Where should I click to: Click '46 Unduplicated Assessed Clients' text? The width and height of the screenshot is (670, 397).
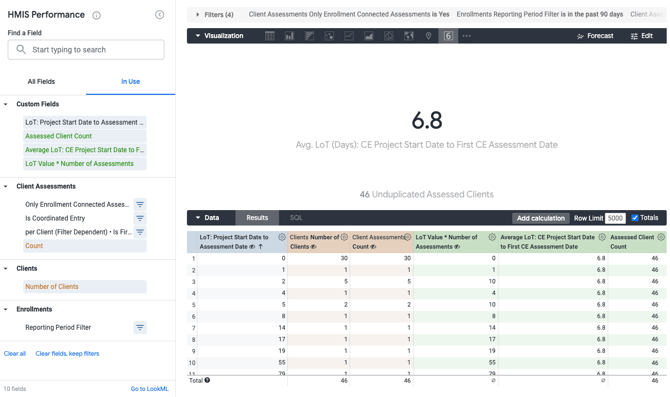pyautogui.click(x=426, y=194)
